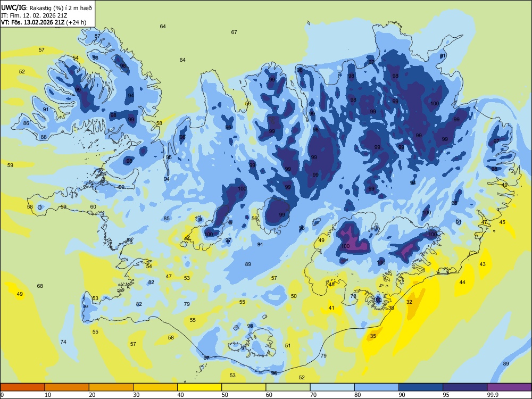Click the amber 30–40 legend swatch

pyautogui.click(x=155, y=387)
